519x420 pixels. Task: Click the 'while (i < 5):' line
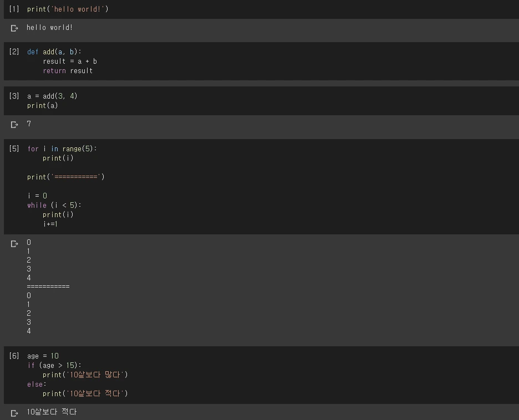click(x=54, y=206)
